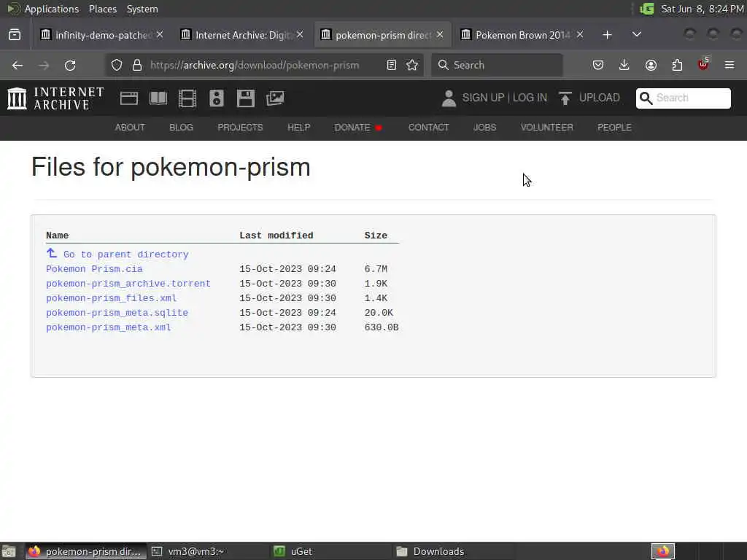Viewport: 747px width, 560px height.
Task: Click the uGet tray icon
Action: click(647, 9)
